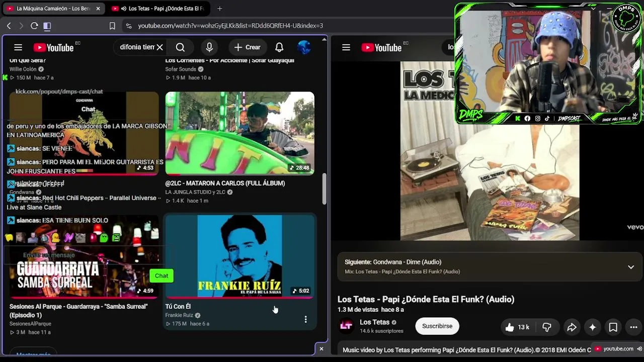Start voice search with the microphone
This screenshot has height=362, width=644.
pos(209,47)
